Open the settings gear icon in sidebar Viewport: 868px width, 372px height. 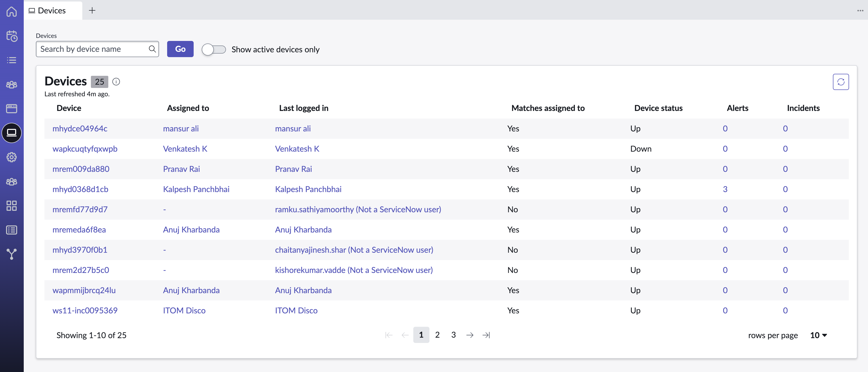11,157
